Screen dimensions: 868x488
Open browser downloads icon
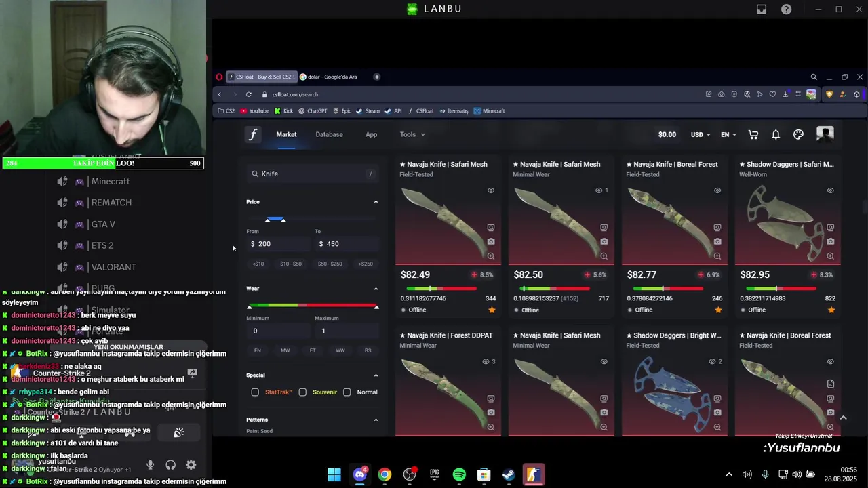785,94
